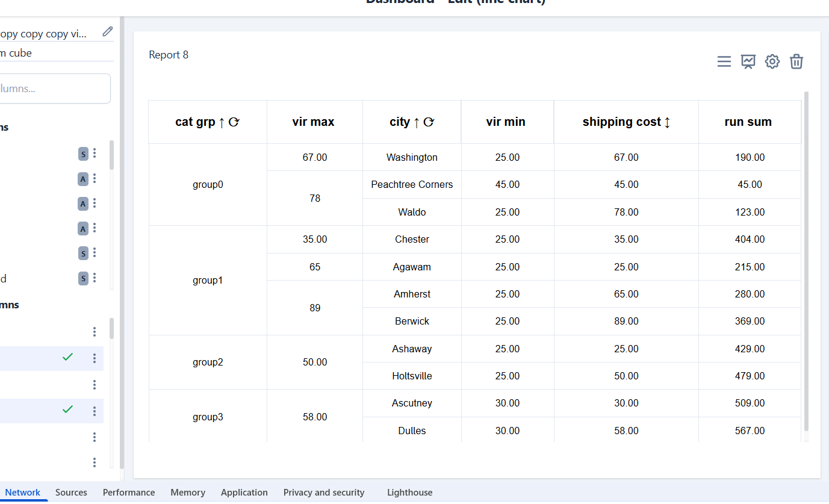Screen dimensions: 829x504
Task: Click the reset icon in city header
Action: tap(429, 122)
